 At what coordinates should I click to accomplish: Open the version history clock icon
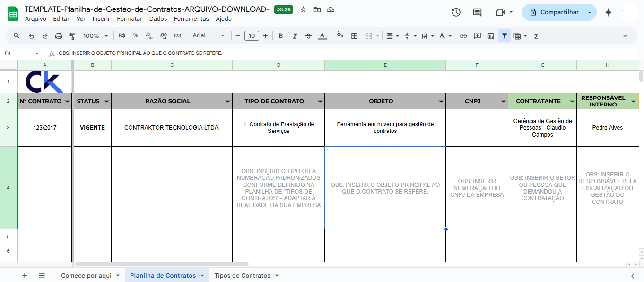coord(456,12)
